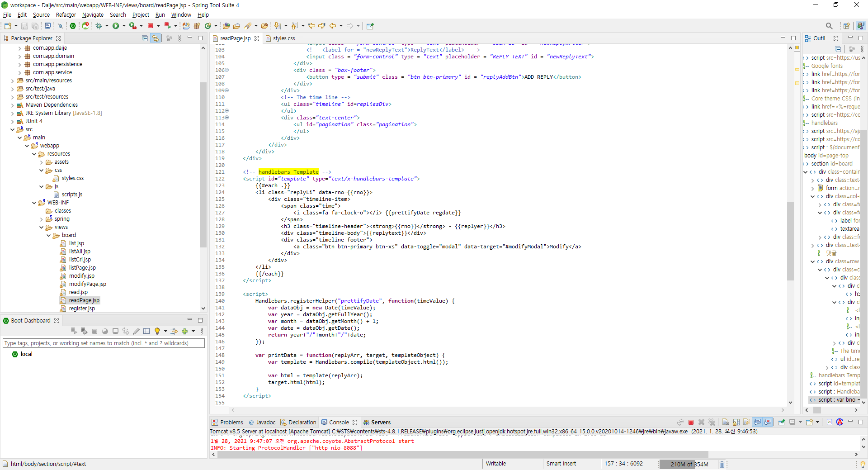Image resolution: width=868 pixels, height=470 pixels.
Task: Switch to the Declaration tab
Action: (302, 422)
